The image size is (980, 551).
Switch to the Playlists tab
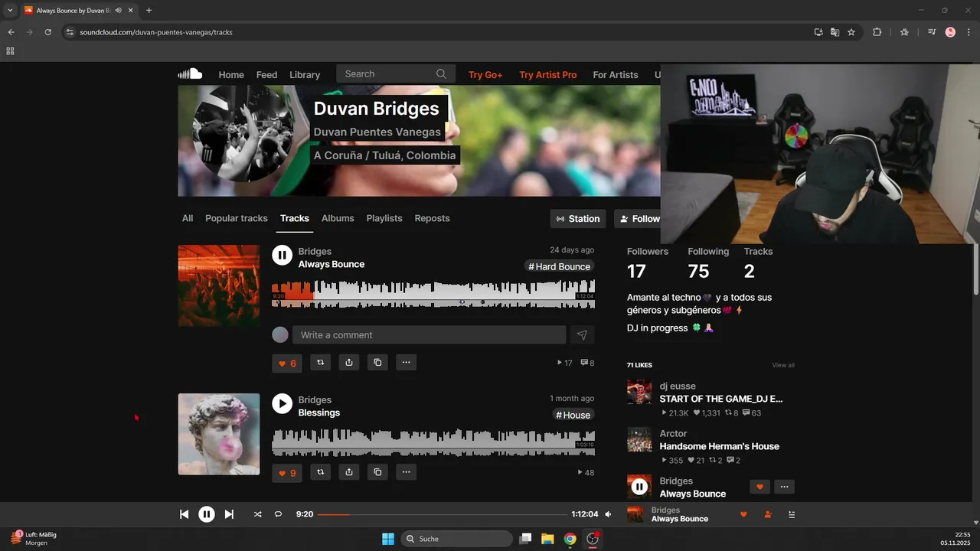[x=384, y=218]
